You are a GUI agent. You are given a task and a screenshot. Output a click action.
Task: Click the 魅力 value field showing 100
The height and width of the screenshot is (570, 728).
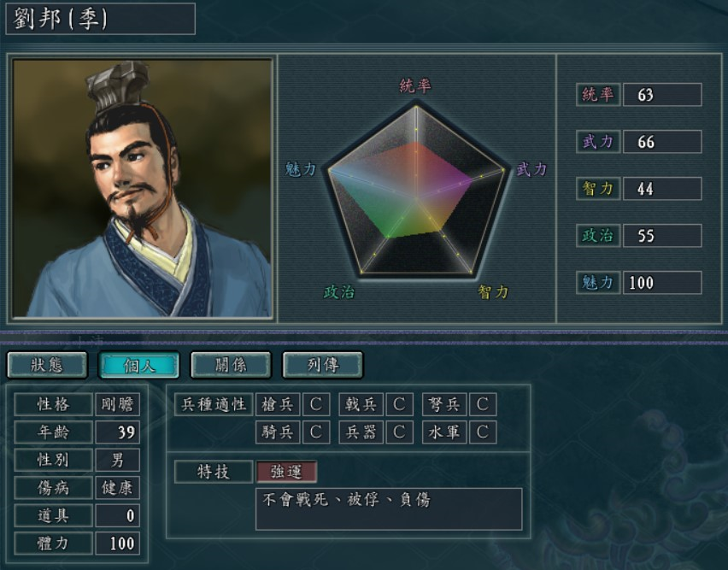[x=662, y=282]
